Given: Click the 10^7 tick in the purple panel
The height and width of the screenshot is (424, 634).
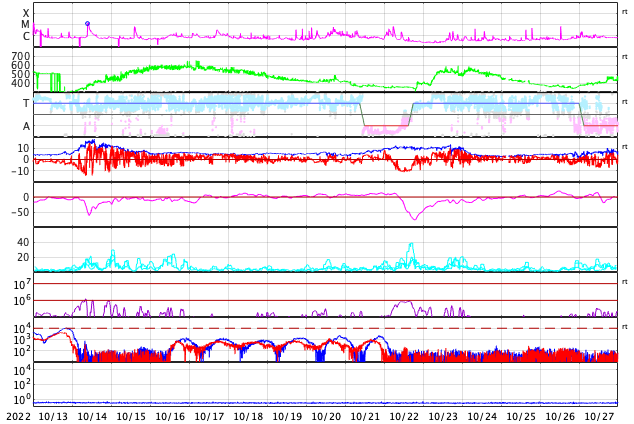Looking at the screenshot, I should [x=23, y=284].
